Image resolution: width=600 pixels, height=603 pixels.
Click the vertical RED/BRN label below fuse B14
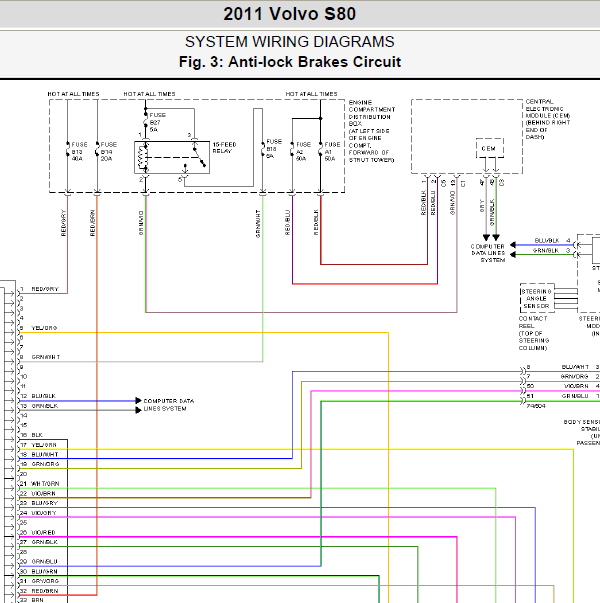coord(92,223)
